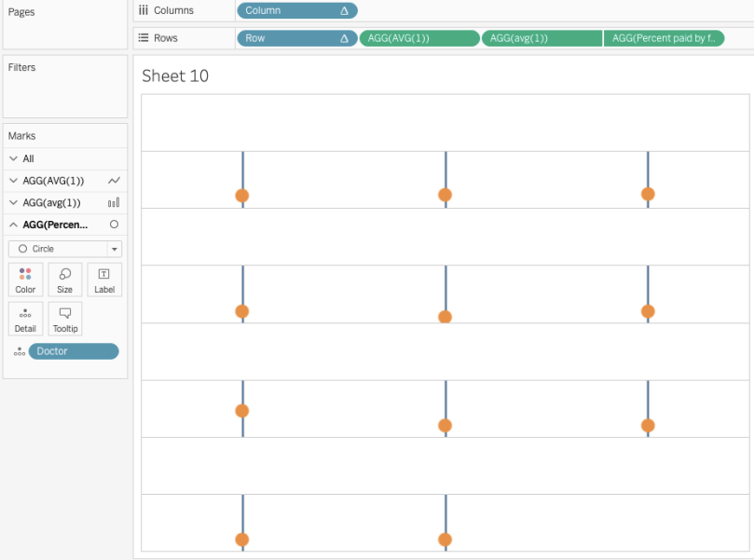This screenshot has width=754, height=560.
Task: Open the Detail marks property
Action: click(x=25, y=319)
